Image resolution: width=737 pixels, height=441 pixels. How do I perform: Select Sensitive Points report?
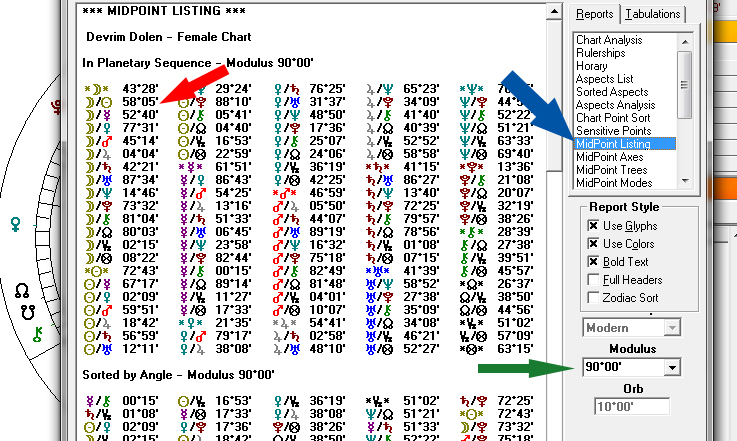click(613, 131)
